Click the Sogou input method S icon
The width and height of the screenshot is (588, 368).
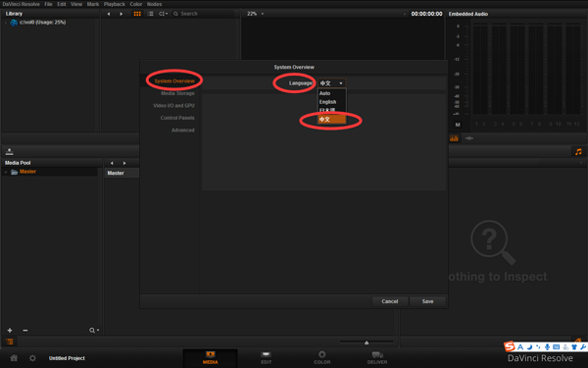509,346
